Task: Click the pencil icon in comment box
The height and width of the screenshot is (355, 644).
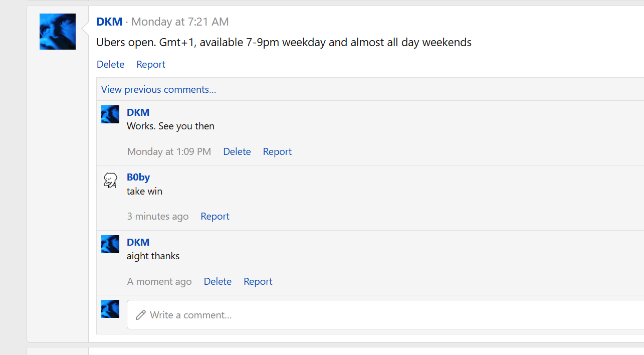Action: point(141,315)
